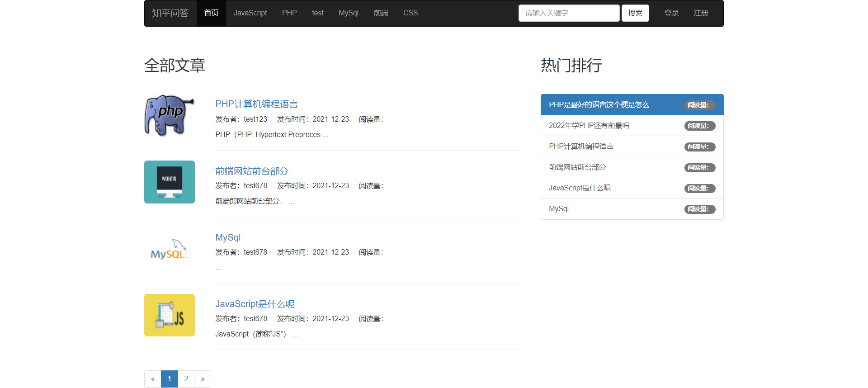Select hot ranking item JavaScript是什么呢

coord(632,188)
